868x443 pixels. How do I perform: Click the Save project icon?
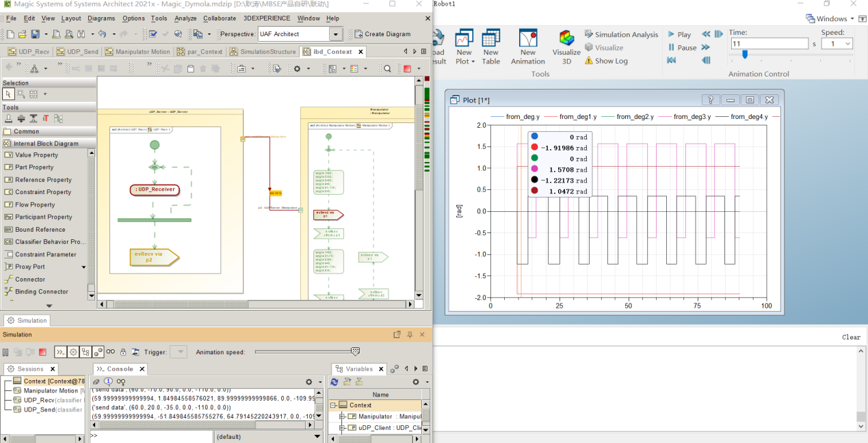(x=36, y=33)
